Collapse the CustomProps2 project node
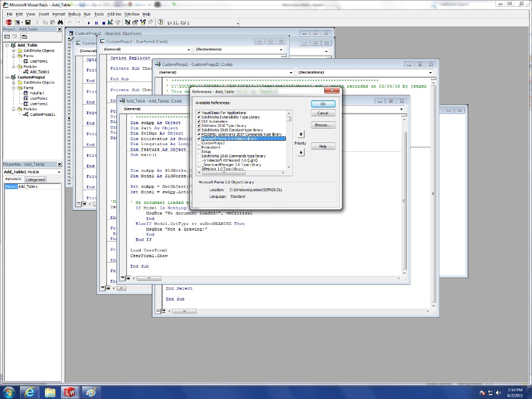Viewport: 532px width, 399px height. coord(7,78)
